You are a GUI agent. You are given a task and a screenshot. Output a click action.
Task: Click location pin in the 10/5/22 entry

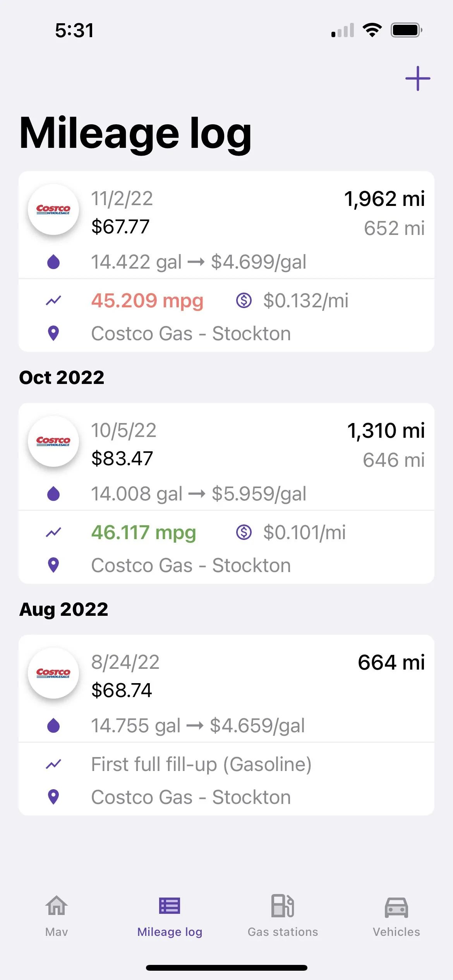tap(53, 565)
